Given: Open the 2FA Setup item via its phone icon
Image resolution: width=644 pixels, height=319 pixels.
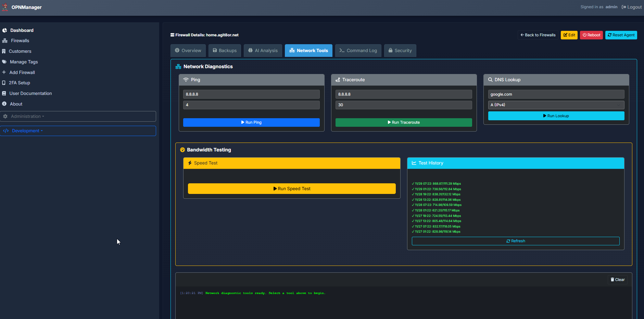Looking at the screenshot, I should tap(4, 83).
